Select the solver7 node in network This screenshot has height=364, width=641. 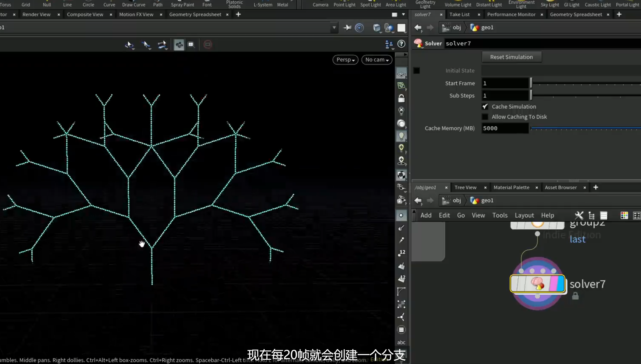pos(537,283)
